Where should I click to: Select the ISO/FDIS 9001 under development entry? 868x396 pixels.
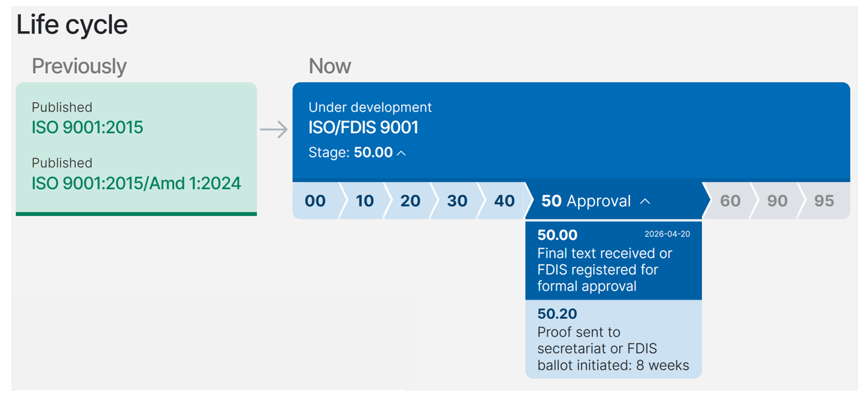point(363,128)
